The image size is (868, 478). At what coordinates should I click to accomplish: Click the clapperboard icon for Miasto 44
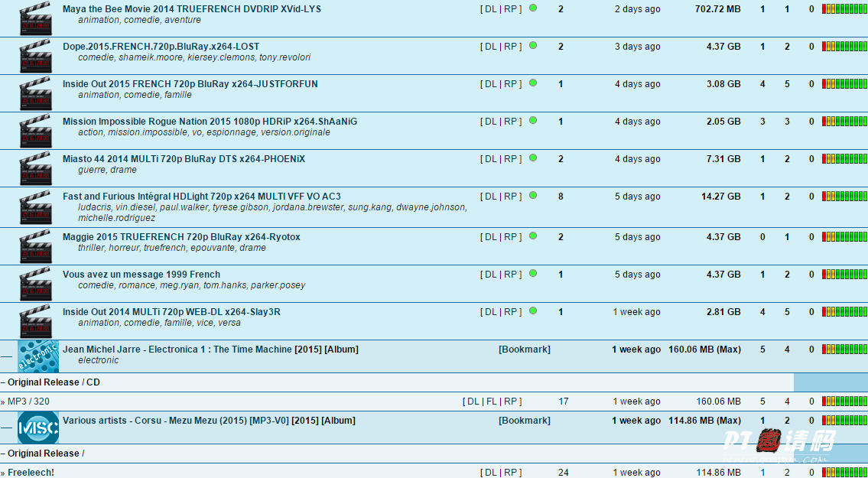(35, 168)
